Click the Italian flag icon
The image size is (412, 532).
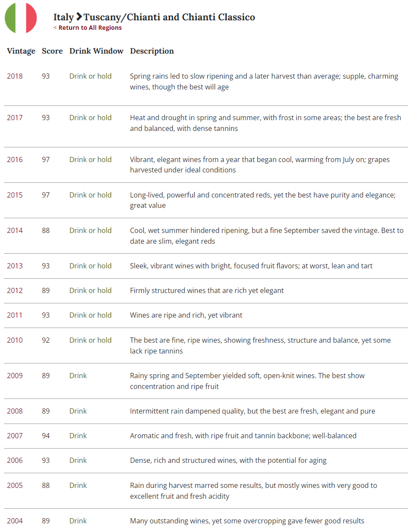point(21,18)
